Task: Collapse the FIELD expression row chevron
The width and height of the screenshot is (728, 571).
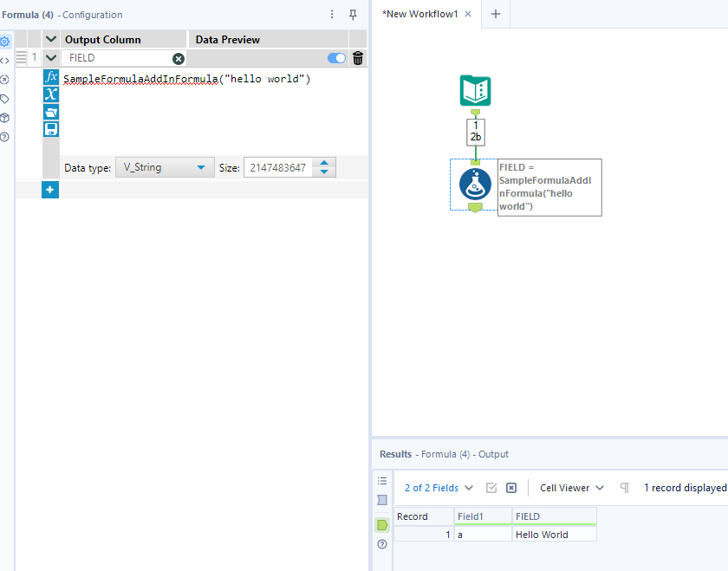Action: pyautogui.click(x=51, y=58)
